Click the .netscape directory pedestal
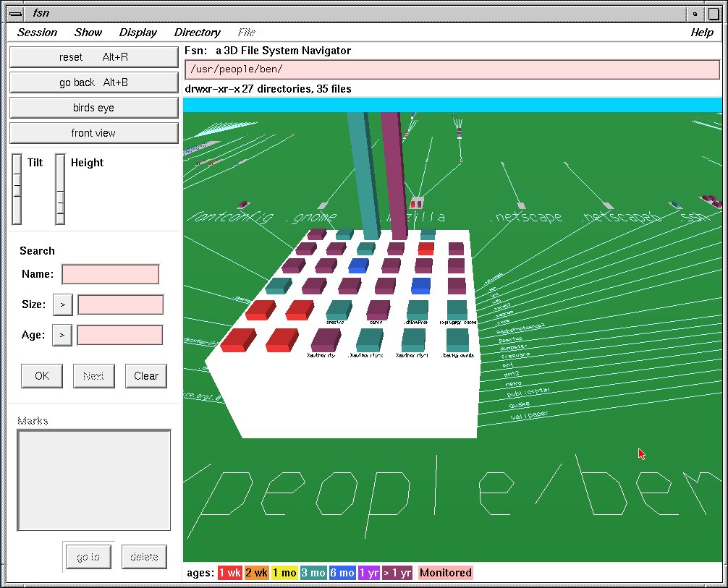Screen dimensions: 728x588 521,205
